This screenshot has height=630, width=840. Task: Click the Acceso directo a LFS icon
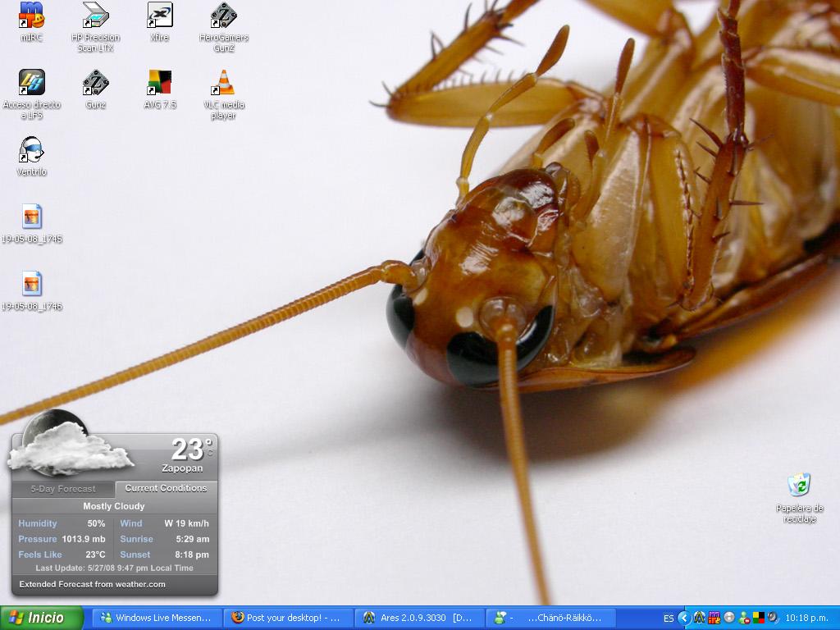(x=32, y=83)
